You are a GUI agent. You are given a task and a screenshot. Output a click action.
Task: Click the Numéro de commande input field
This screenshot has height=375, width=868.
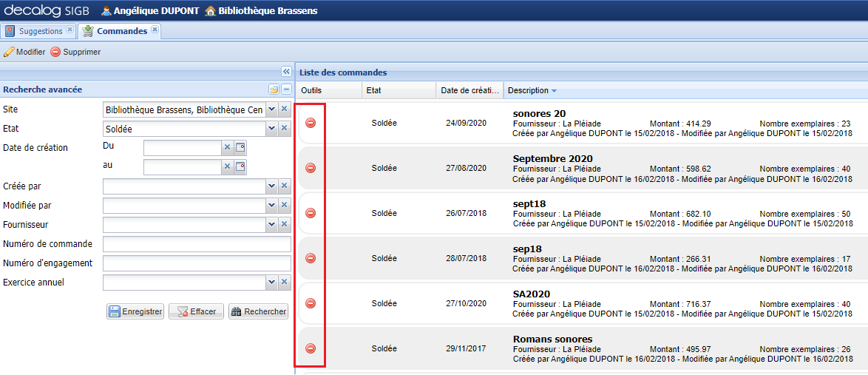click(197, 244)
